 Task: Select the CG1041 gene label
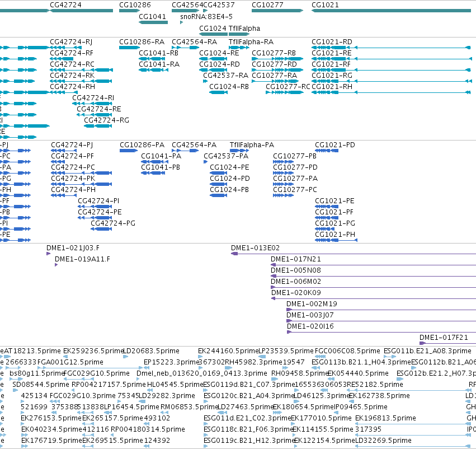pos(152,16)
